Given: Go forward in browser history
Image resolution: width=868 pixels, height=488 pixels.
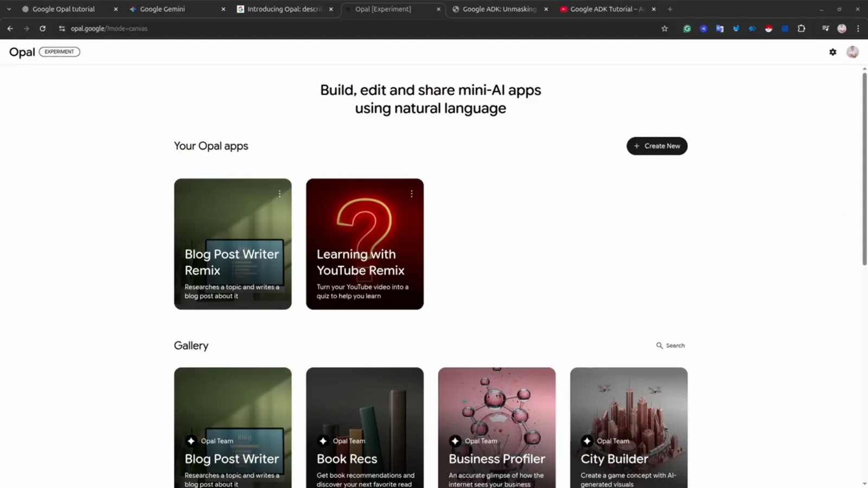Looking at the screenshot, I should click(x=26, y=29).
